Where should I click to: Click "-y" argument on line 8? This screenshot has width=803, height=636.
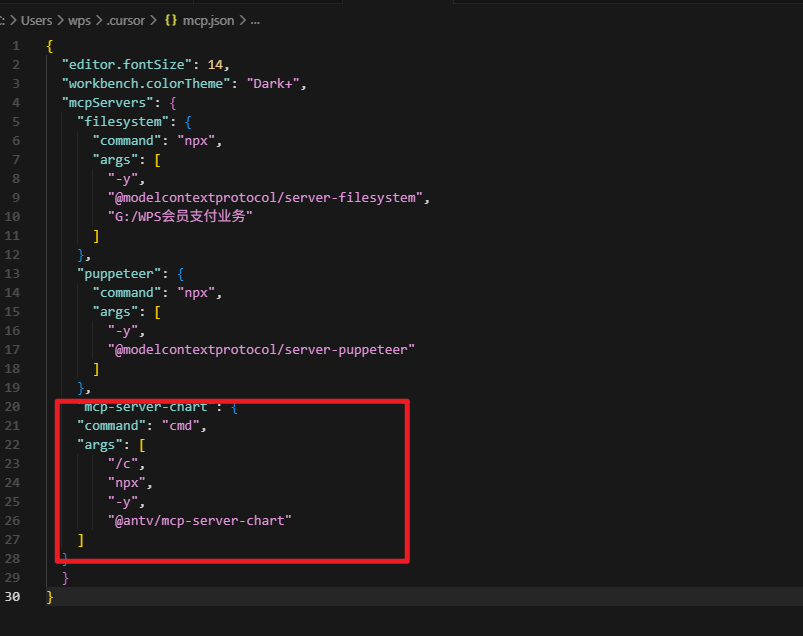[x=123, y=179]
